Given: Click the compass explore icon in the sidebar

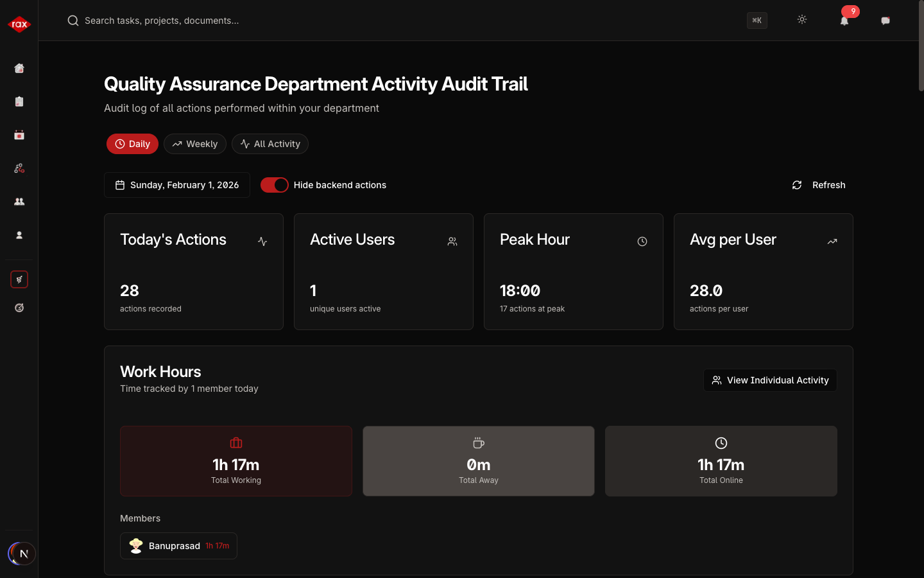Looking at the screenshot, I should [19, 308].
